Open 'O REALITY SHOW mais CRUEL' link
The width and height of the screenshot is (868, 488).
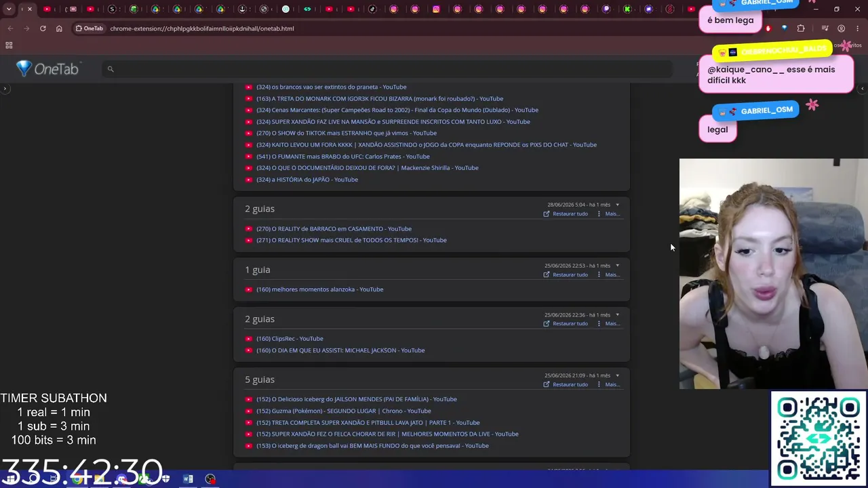pyautogui.click(x=351, y=240)
